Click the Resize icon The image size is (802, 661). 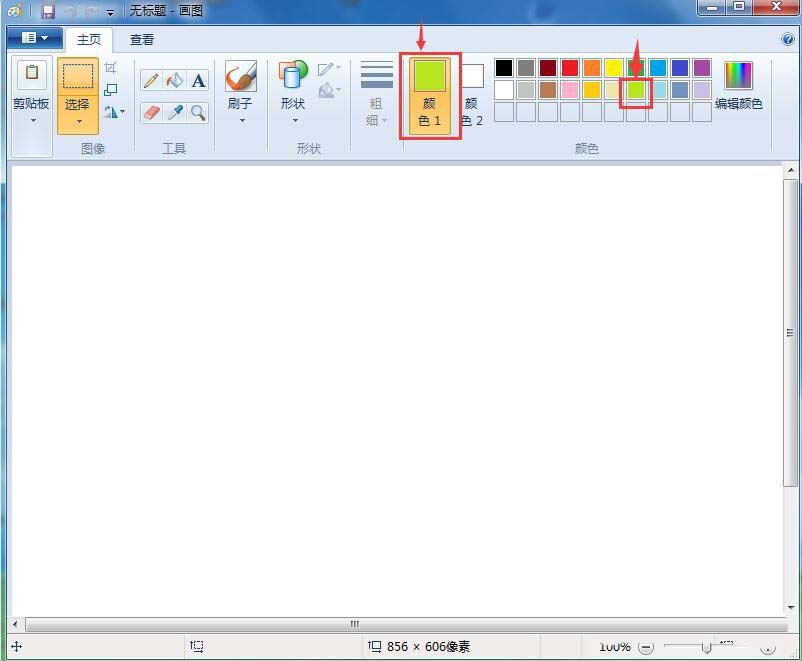110,90
